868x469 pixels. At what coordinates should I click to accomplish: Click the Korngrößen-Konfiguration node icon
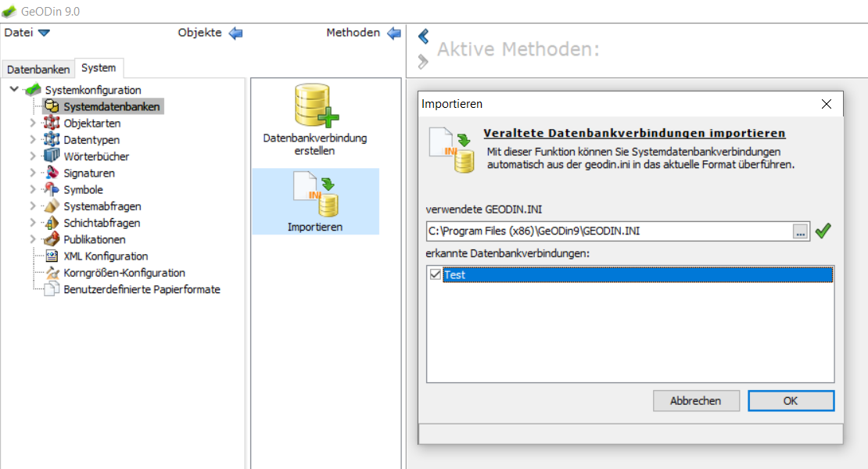click(52, 272)
